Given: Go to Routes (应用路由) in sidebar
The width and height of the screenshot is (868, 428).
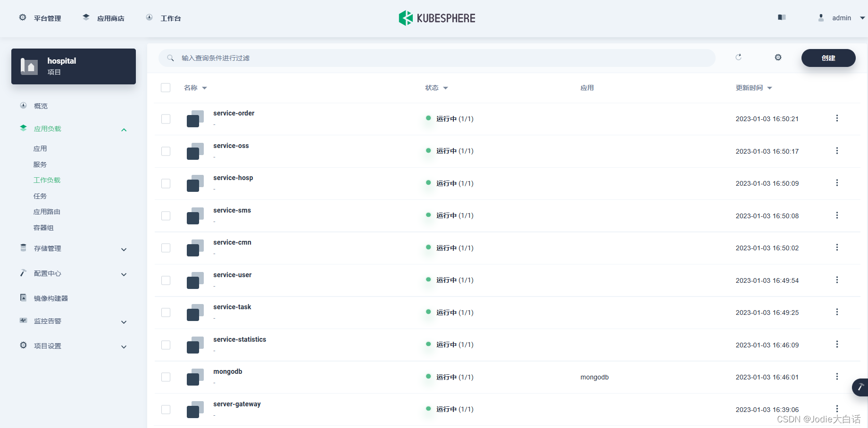Looking at the screenshot, I should [x=47, y=212].
